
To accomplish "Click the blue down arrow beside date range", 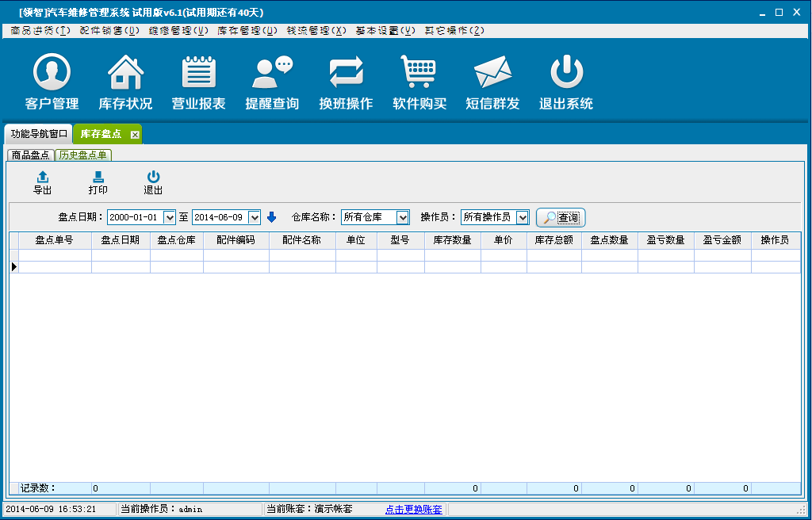I will [x=271, y=217].
